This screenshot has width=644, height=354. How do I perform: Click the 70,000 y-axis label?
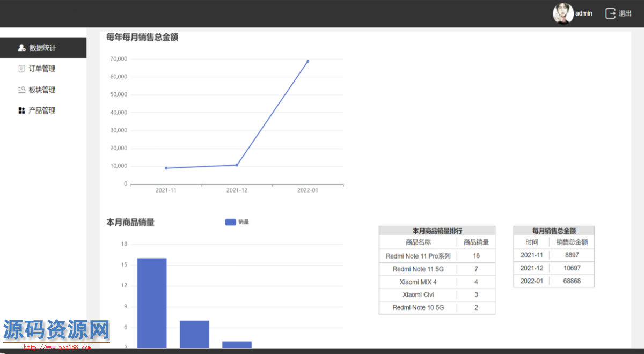point(119,59)
